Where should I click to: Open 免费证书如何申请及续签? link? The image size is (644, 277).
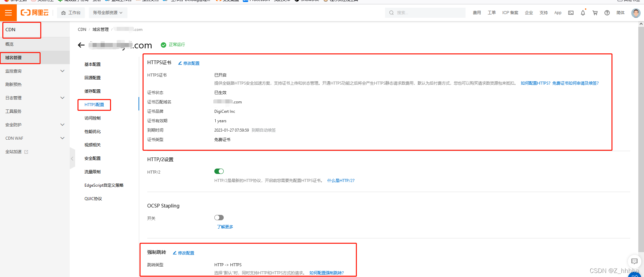[576, 83]
